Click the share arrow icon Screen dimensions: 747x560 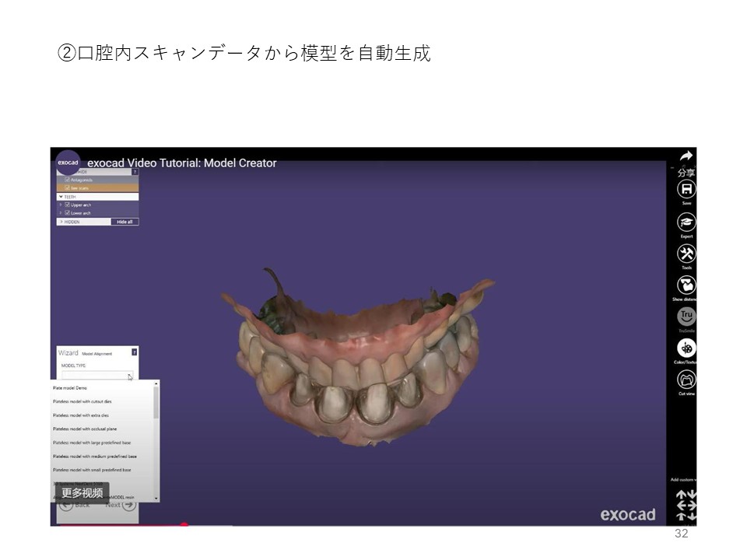coord(686,156)
